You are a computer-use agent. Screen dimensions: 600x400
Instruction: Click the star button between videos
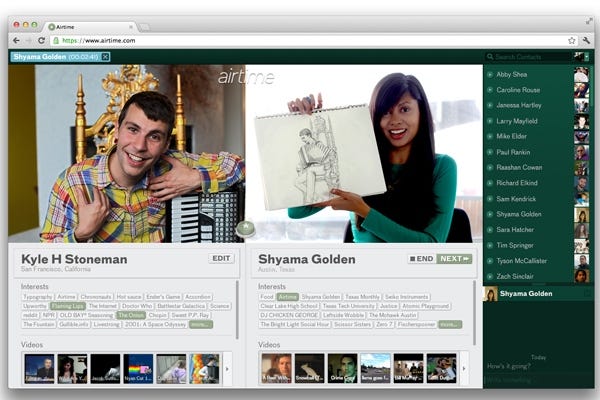click(x=245, y=228)
